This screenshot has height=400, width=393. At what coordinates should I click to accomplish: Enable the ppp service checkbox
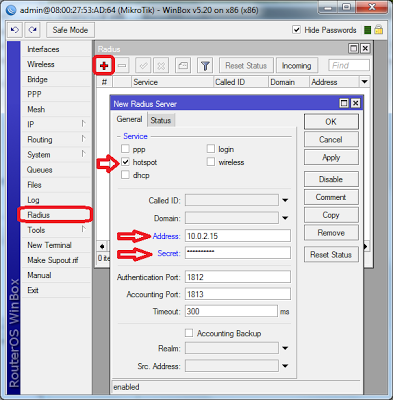(125, 149)
